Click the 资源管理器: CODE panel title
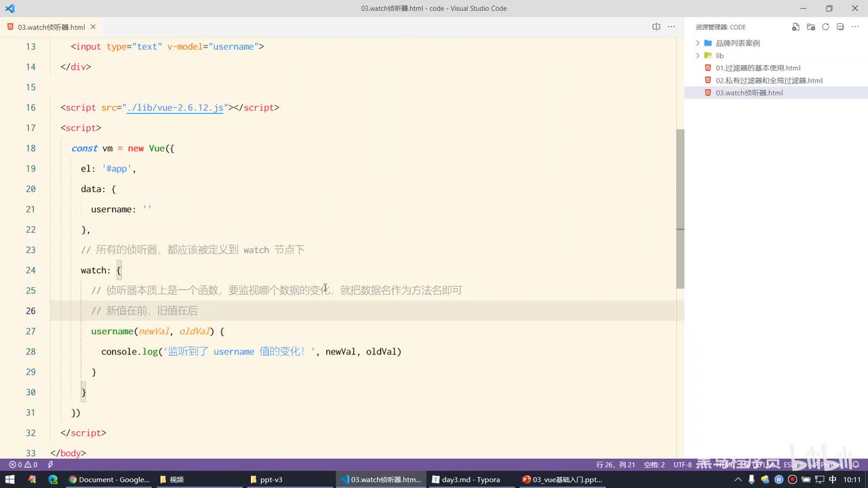The width and height of the screenshot is (868, 488). 720,27
